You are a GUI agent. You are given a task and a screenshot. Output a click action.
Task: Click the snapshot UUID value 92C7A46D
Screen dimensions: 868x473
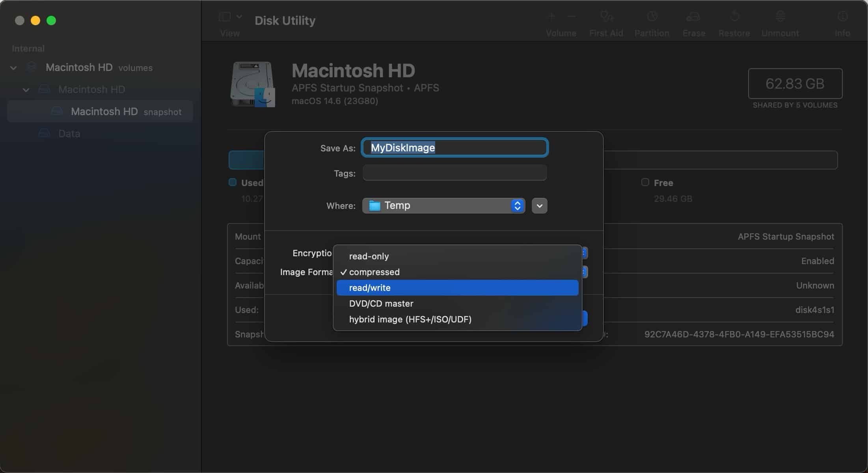[x=739, y=334]
